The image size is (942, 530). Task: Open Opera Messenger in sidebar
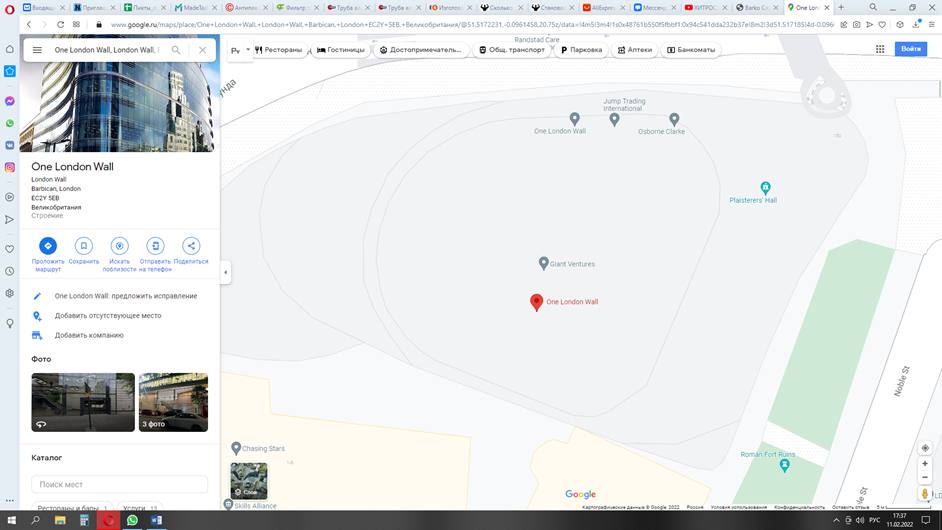[x=10, y=101]
